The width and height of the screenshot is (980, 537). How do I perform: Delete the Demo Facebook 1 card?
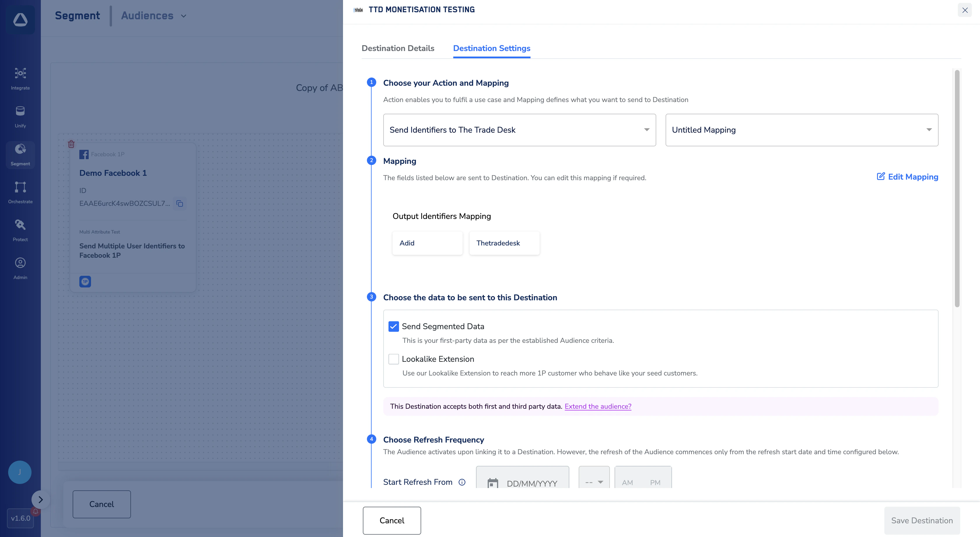tap(71, 144)
